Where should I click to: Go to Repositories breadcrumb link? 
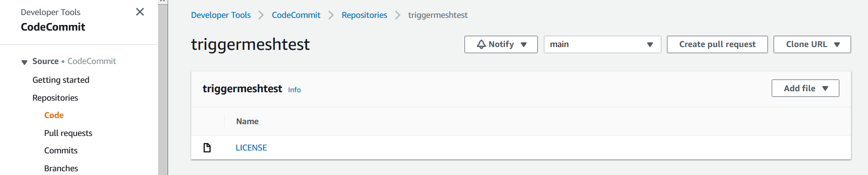coord(364,15)
